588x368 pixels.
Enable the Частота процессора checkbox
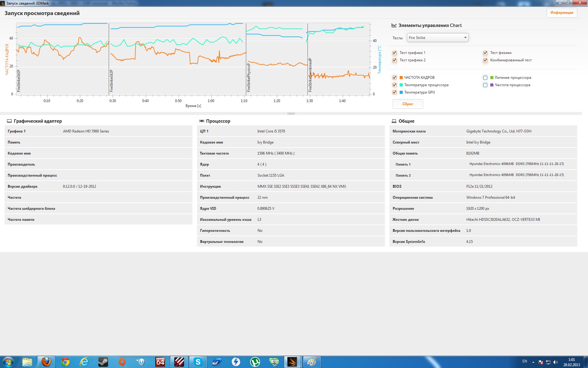485,85
